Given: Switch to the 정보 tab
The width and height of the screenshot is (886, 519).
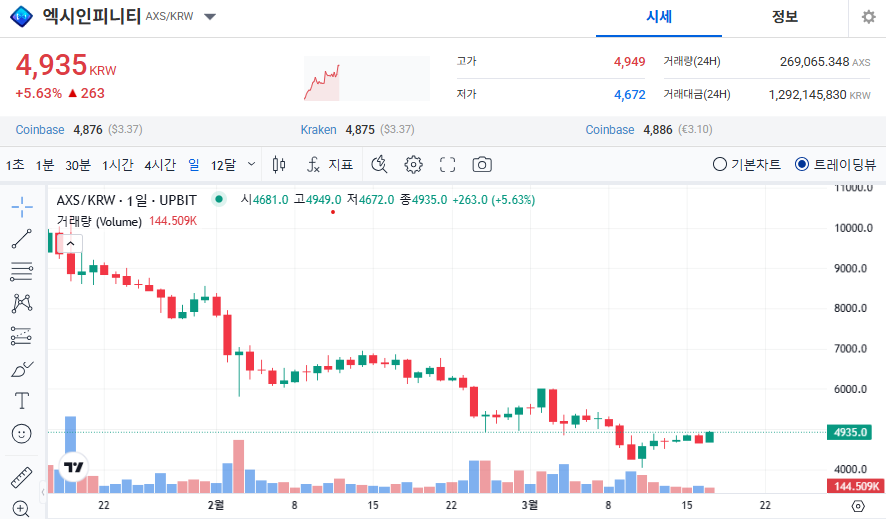Looking at the screenshot, I should pos(785,17).
